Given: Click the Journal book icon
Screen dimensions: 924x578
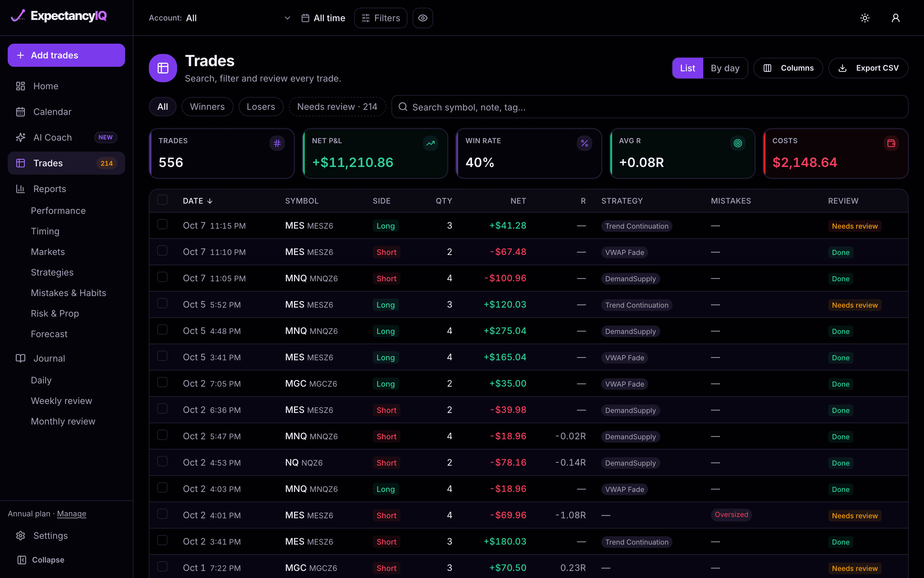Looking at the screenshot, I should coord(21,358).
